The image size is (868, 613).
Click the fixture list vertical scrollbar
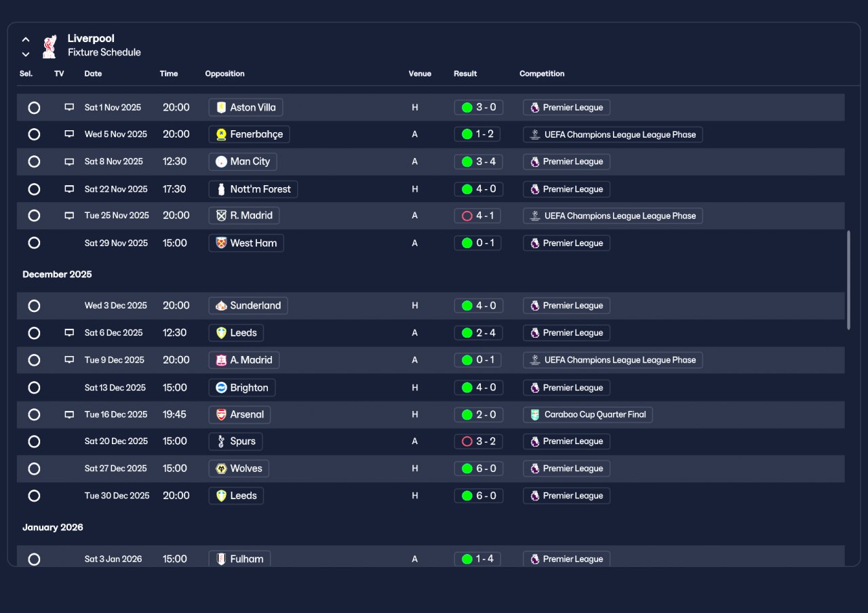click(848, 280)
